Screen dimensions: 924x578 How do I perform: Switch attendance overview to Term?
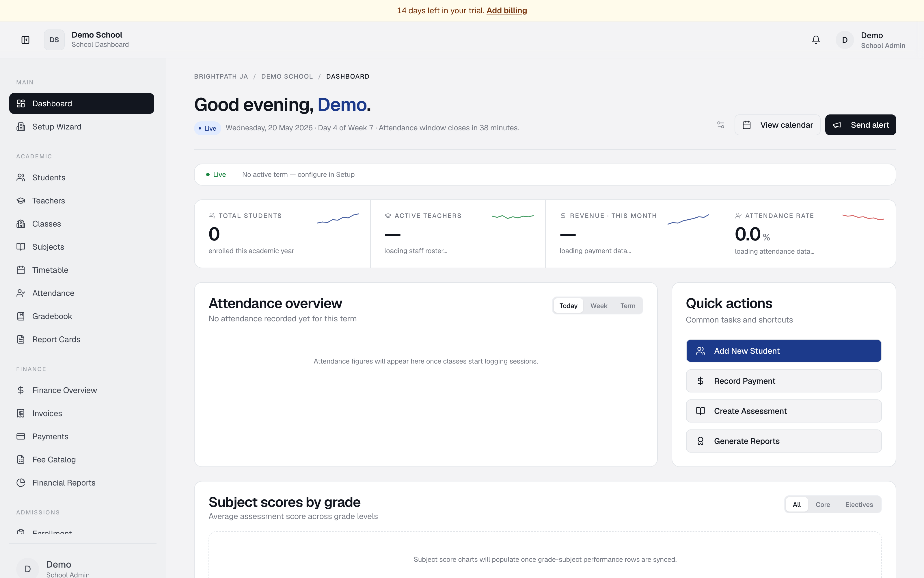coord(628,306)
